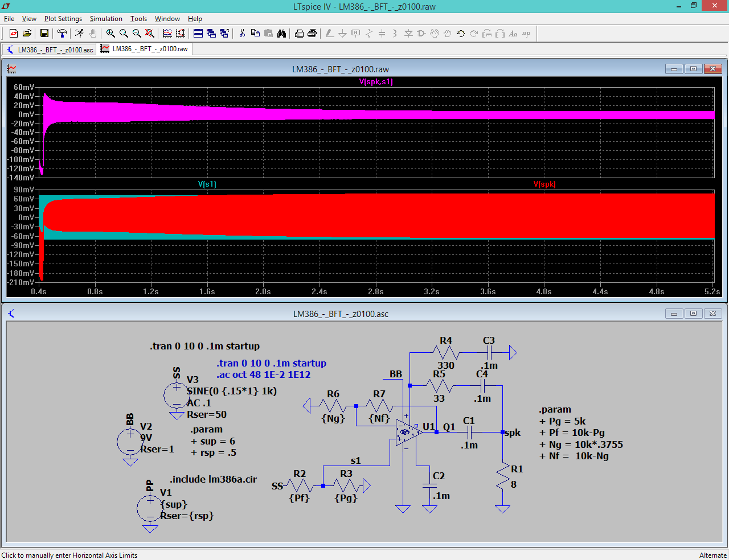This screenshot has height=560, width=729.
Task: Open the Help menu
Action: tap(195, 19)
